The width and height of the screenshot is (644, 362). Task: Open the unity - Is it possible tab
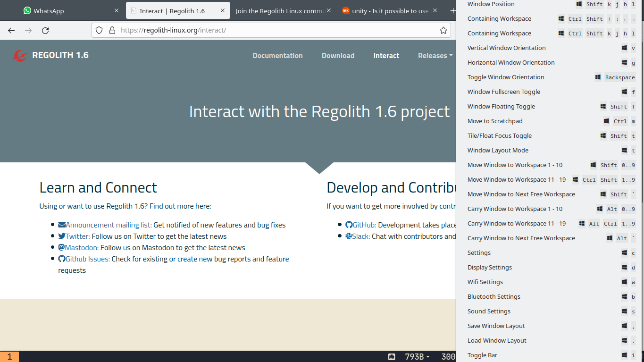[x=390, y=10]
